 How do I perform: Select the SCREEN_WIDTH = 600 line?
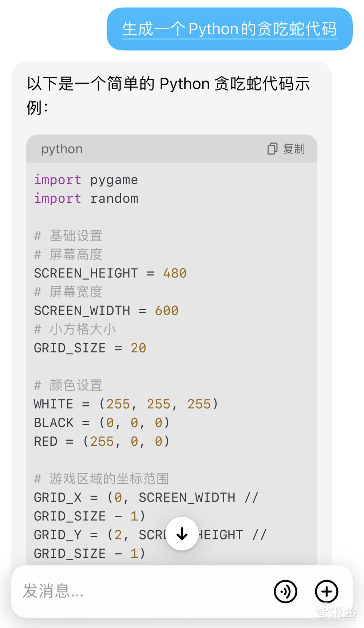[106, 311]
